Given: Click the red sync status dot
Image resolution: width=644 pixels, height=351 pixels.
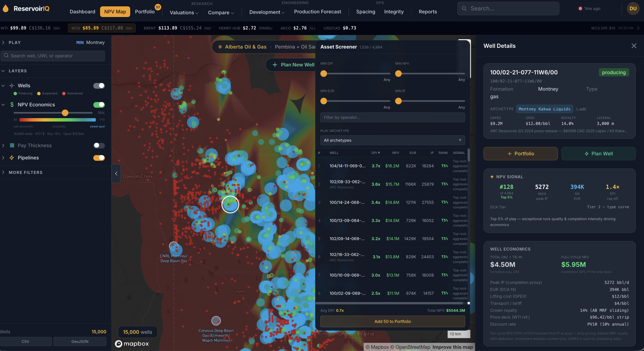Looking at the screenshot, I should point(580,9).
